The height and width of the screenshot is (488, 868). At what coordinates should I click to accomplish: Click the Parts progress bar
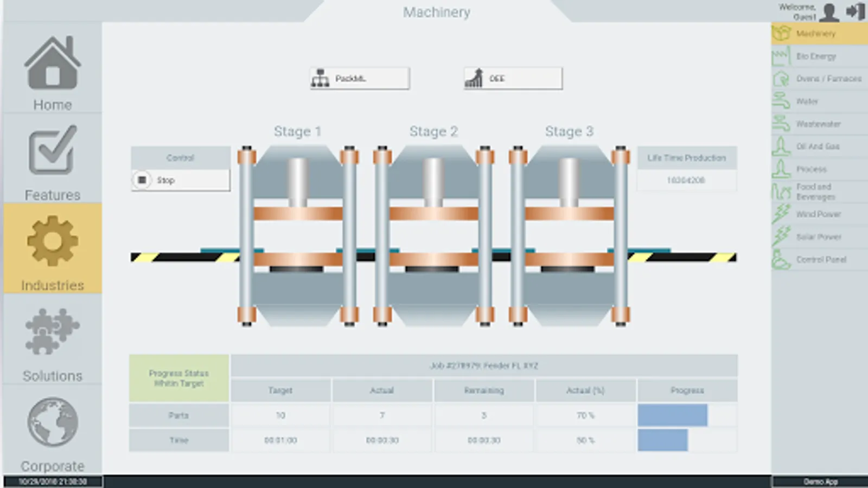point(673,415)
